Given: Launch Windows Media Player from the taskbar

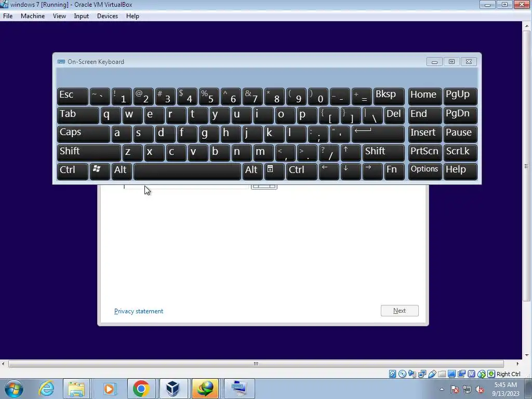Looking at the screenshot, I should [109, 389].
